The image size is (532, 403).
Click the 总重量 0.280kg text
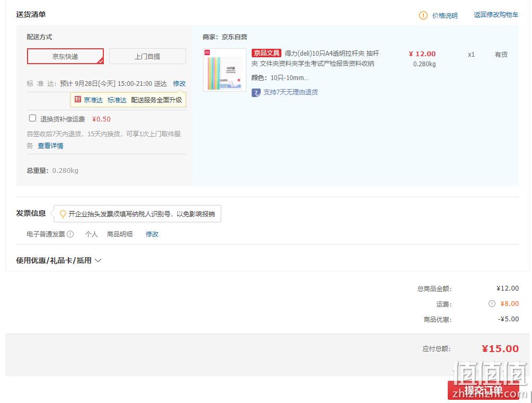click(x=52, y=170)
